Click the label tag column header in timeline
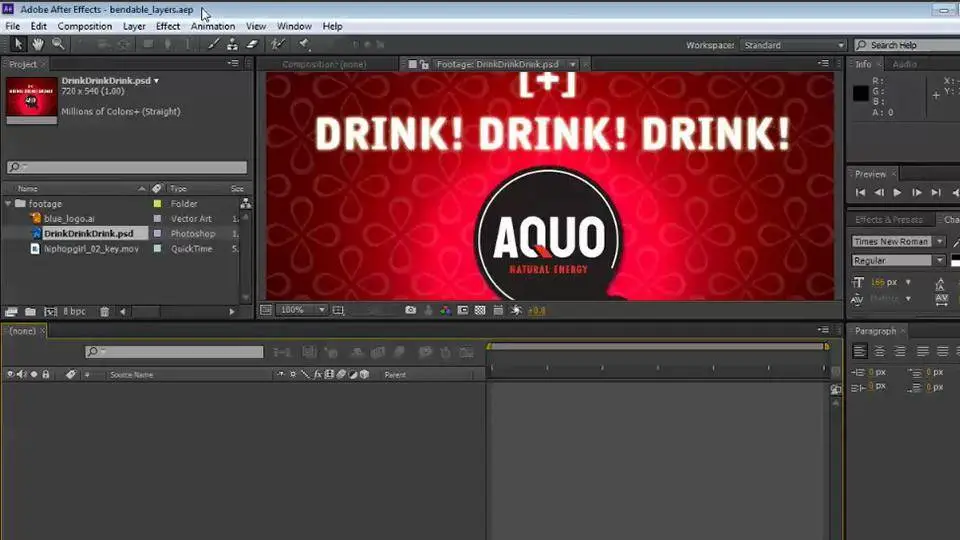This screenshot has width=960, height=540. tap(71, 374)
